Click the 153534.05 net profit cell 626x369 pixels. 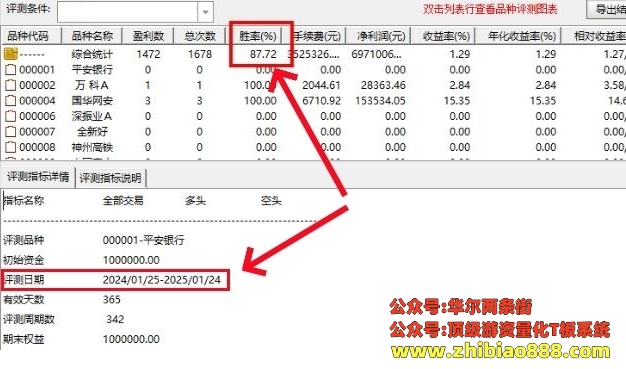(380, 101)
